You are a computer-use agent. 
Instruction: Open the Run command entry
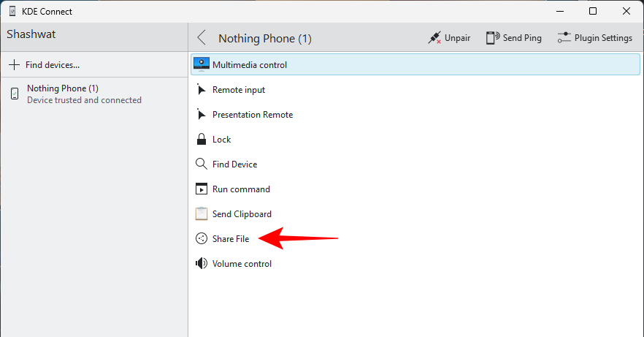(x=241, y=189)
